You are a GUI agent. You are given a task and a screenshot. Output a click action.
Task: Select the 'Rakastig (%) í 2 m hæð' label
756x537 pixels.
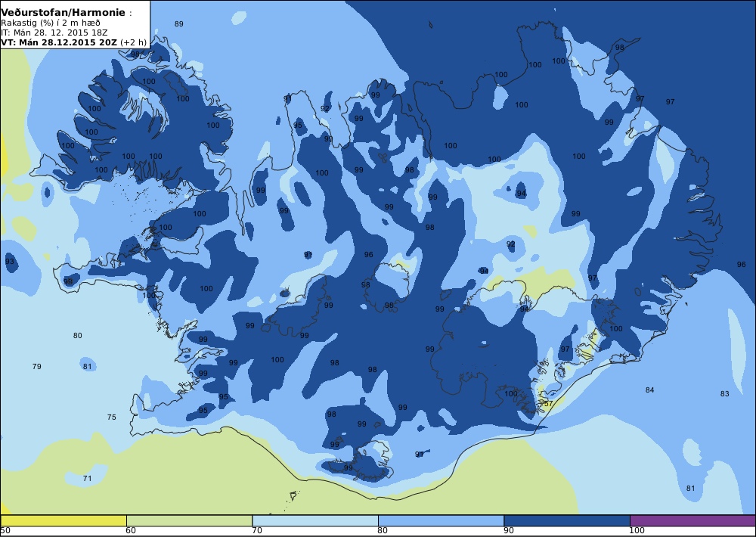(51, 23)
